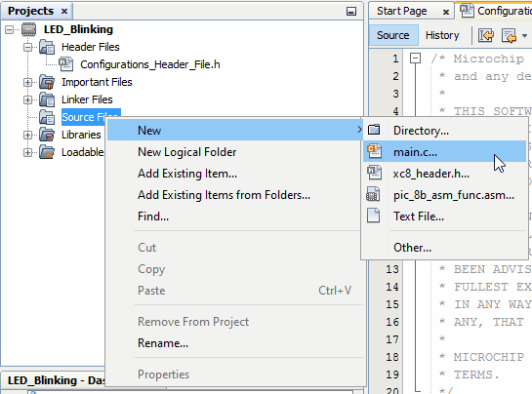Screen dimensions: 532x394
Task: Click line number 1 in editor gutter
Action: (395, 59)
